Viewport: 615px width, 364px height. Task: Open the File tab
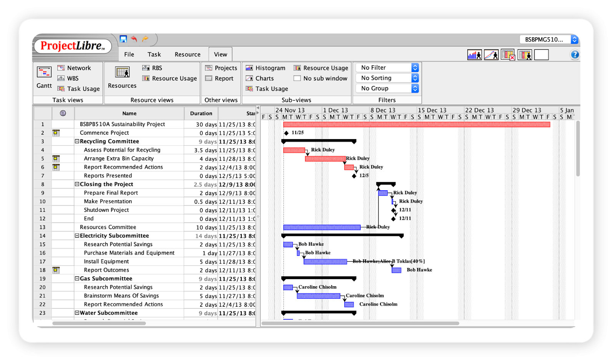click(129, 54)
